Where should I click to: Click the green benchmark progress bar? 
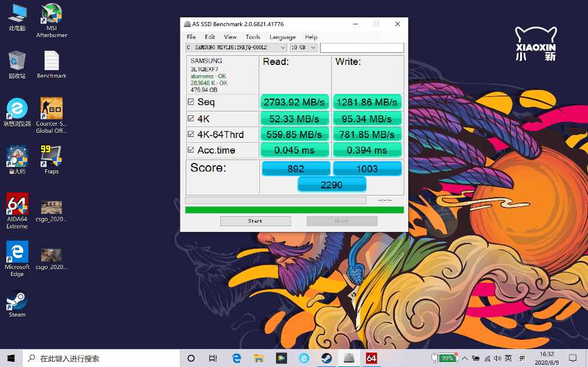[x=294, y=210]
